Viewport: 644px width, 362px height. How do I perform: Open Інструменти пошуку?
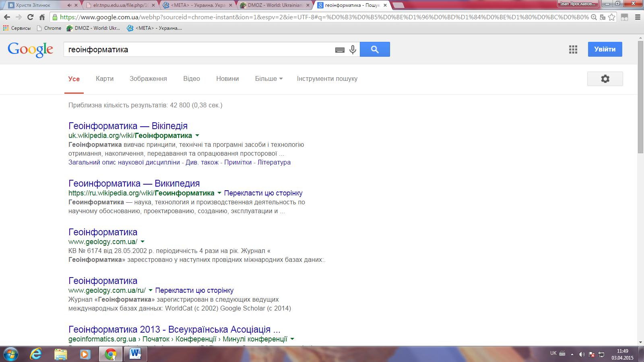click(327, 79)
